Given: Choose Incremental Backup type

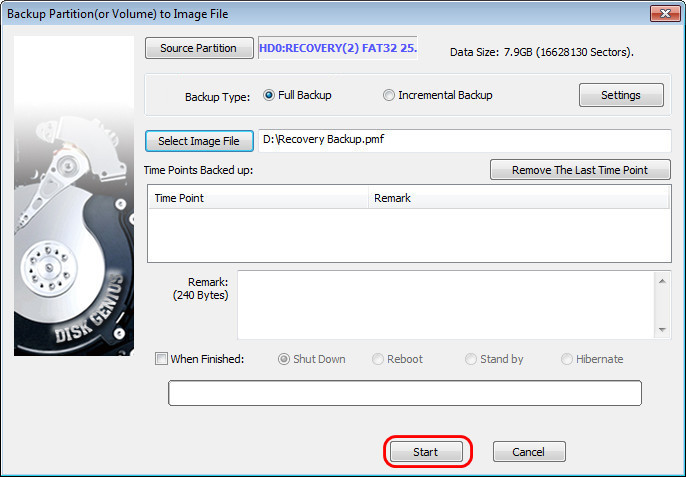Looking at the screenshot, I should (x=389, y=96).
